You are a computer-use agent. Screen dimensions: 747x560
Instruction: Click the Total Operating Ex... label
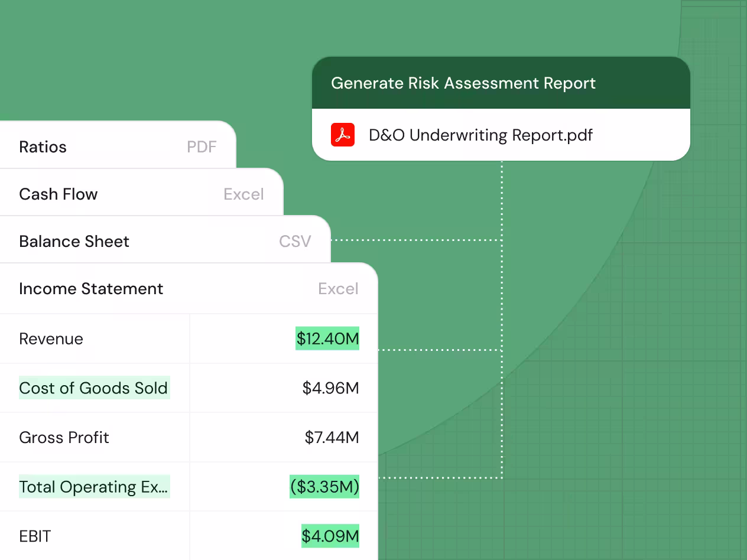94,486
